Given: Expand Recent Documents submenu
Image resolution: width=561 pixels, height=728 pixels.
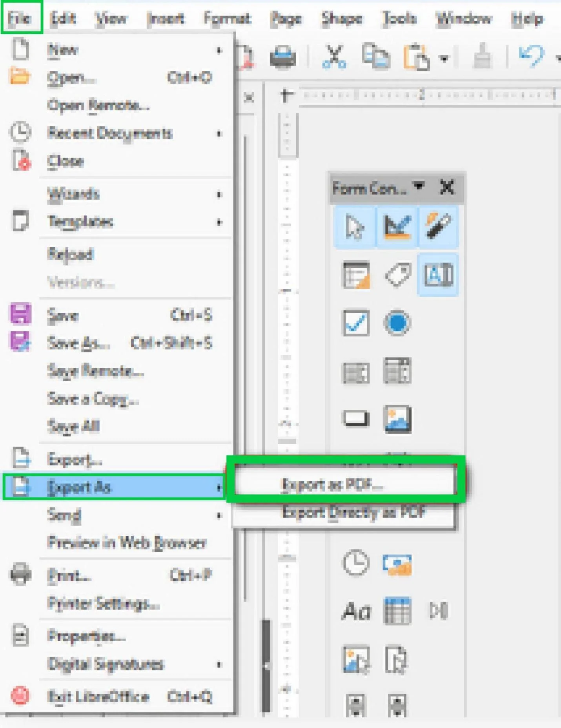Looking at the screenshot, I should (118, 133).
